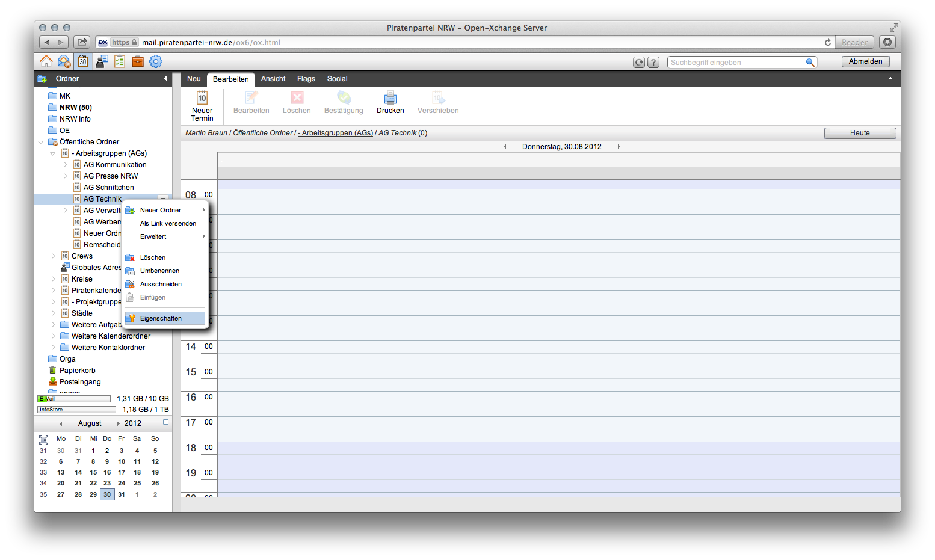Click the Neuer Termin calendar icon
The image size is (935, 560).
coord(202,98)
